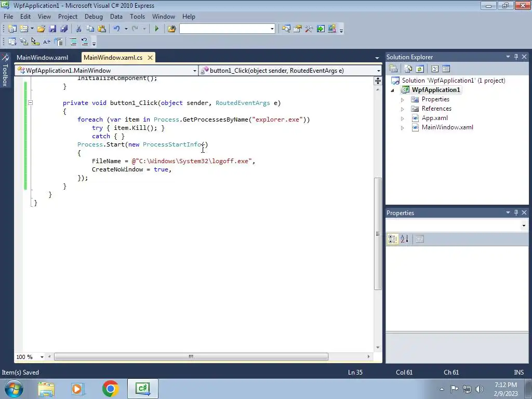The width and height of the screenshot is (532, 399).
Task: Open the Properties panel object dropdown
Action: click(x=524, y=225)
